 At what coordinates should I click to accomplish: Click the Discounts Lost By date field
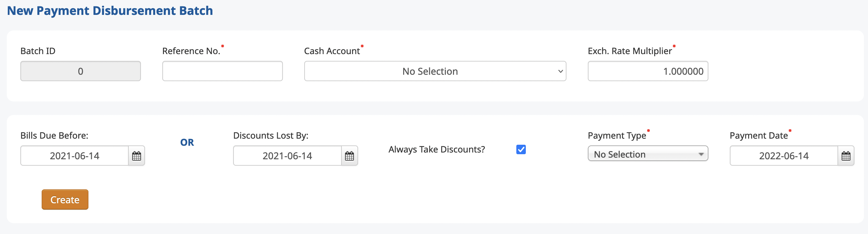tap(287, 156)
